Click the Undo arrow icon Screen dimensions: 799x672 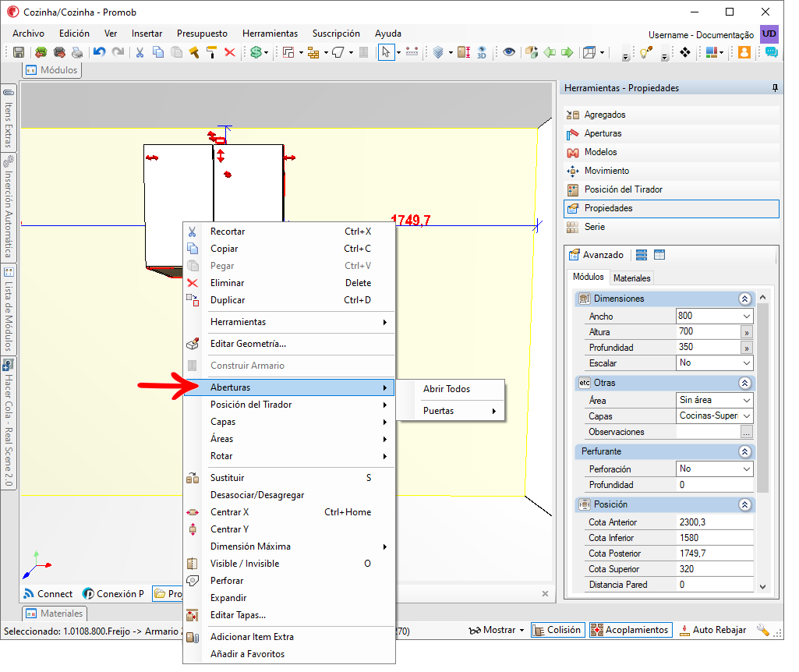pos(99,52)
